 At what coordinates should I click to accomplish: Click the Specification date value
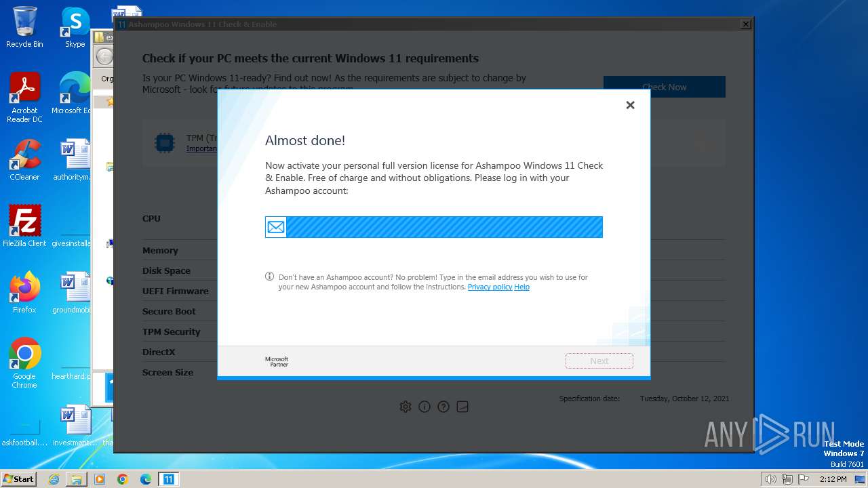click(x=684, y=399)
